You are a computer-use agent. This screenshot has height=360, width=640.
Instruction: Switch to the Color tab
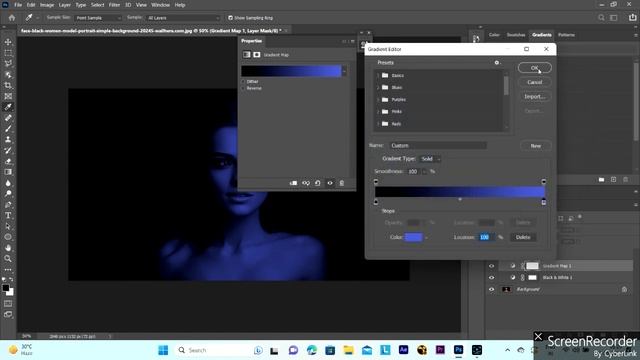pos(494,35)
